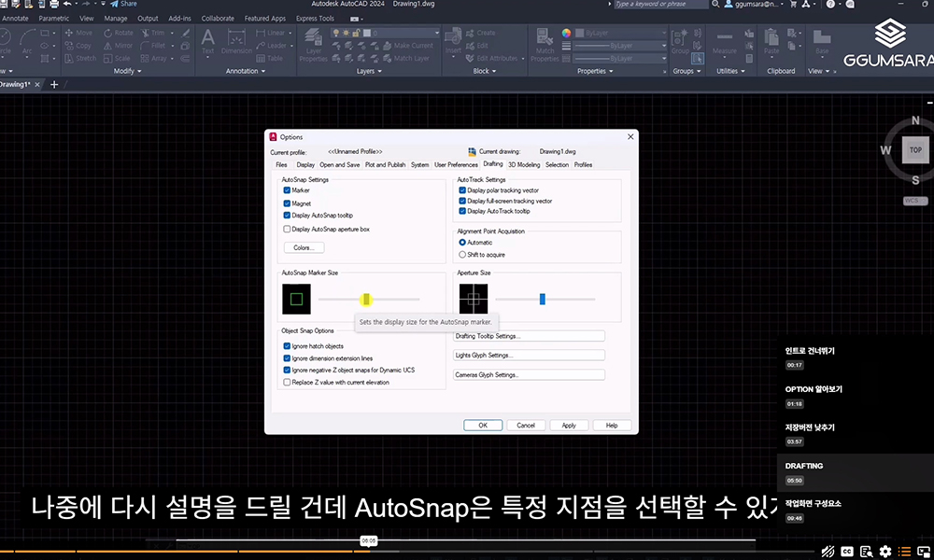Switch to the Selection tab
Screen dimensions: 934x560
(x=557, y=164)
